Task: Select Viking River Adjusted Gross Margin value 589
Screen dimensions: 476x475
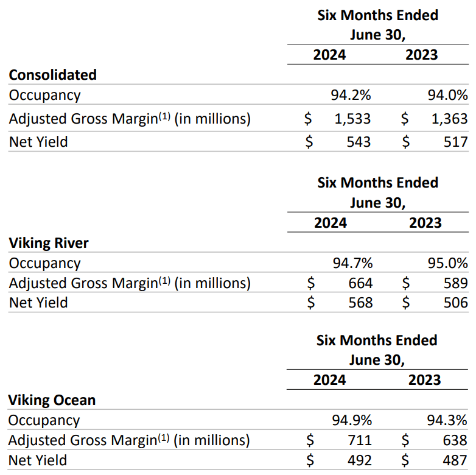Action: [455, 283]
